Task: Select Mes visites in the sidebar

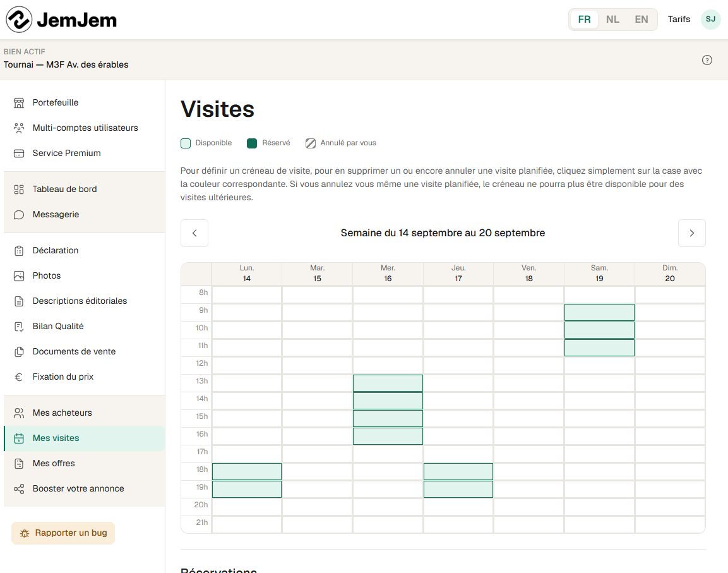Action: tap(84, 438)
